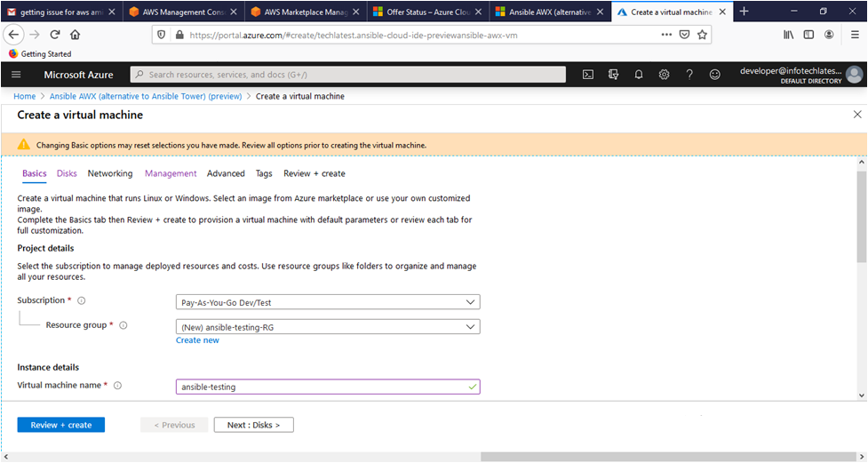Viewport: 868px width, 463px height.
Task: Expand the Subscription dropdown
Action: click(x=328, y=302)
